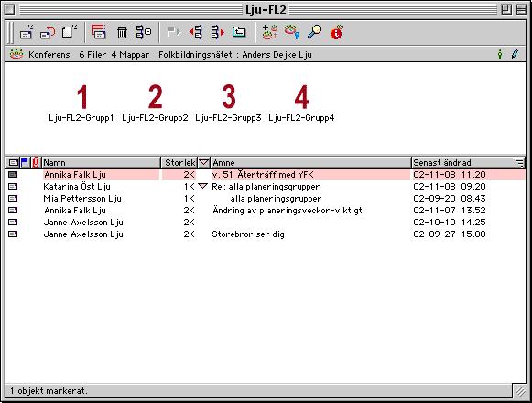Create a new document from the toolbar
Screen dimensions: 532x403
tap(70, 32)
